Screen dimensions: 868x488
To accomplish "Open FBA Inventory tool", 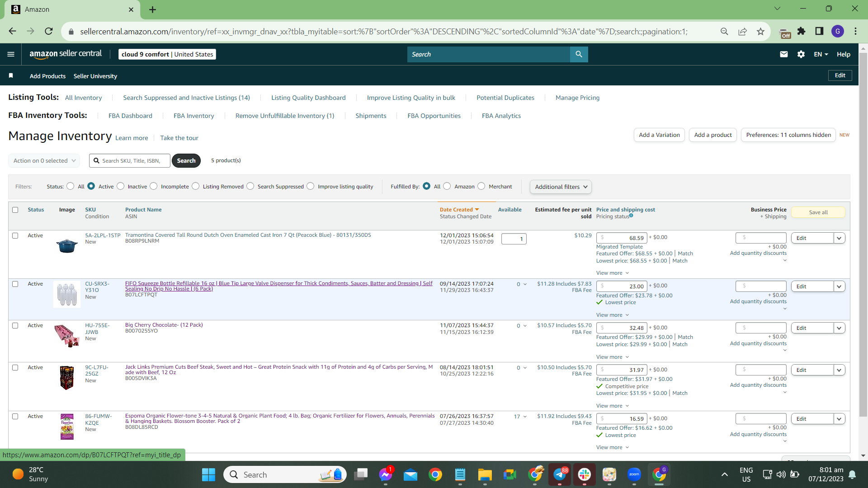I will click(193, 116).
